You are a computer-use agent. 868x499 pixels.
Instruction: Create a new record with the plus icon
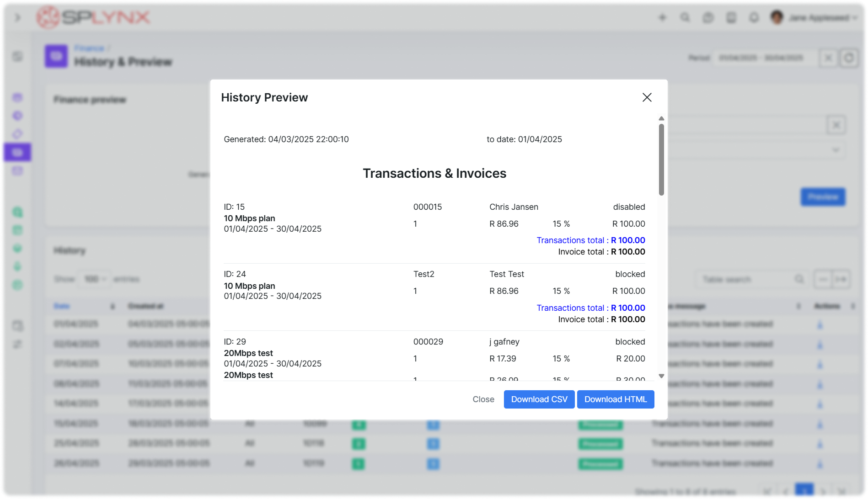click(663, 17)
